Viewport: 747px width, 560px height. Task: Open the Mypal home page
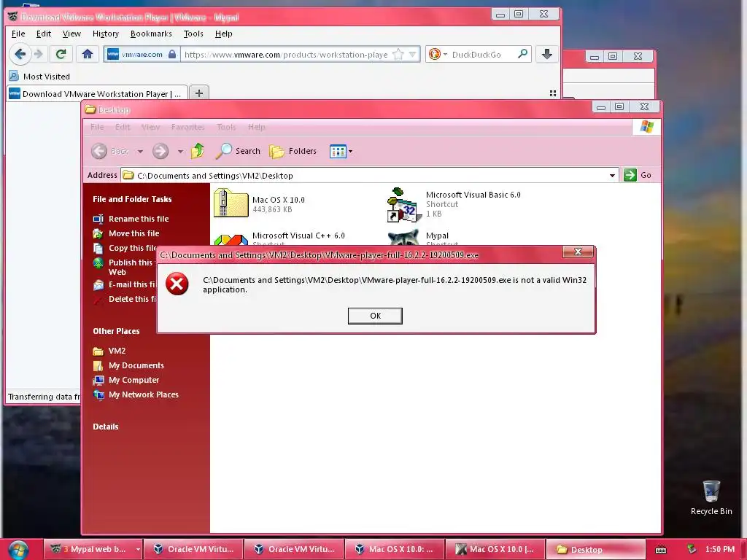click(x=88, y=54)
